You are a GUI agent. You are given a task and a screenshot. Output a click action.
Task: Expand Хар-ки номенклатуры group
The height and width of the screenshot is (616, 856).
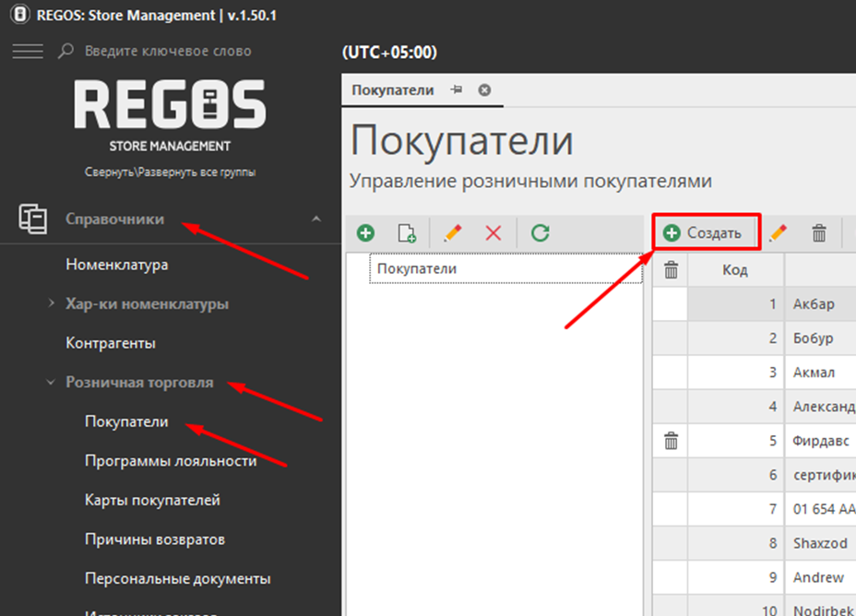tap(52, 303)
